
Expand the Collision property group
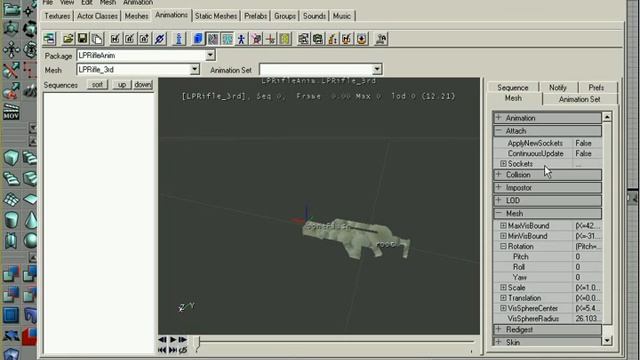pyautogui.click(x=498, y=174)
